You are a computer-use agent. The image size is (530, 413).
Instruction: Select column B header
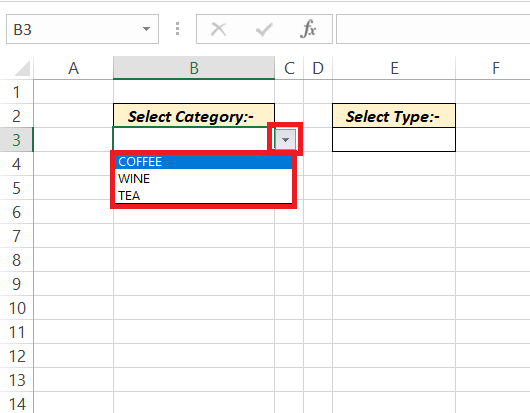194,68
